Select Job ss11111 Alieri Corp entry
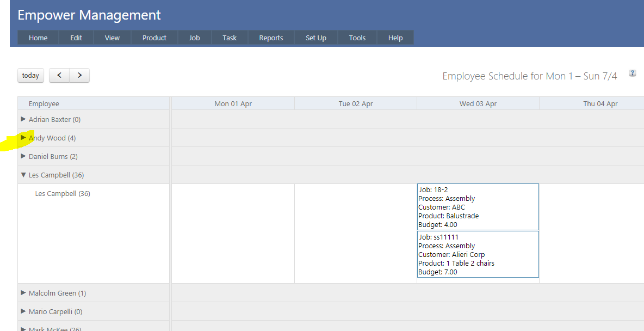This screenshot has width=644, height=331. tap(478, 254)
